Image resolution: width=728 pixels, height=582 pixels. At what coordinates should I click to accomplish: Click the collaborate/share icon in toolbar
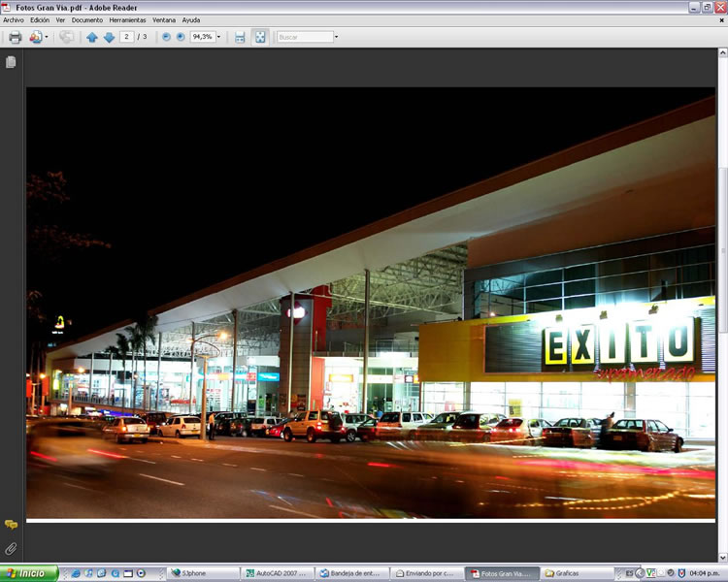pyautogui.click(x=35, y=37)
